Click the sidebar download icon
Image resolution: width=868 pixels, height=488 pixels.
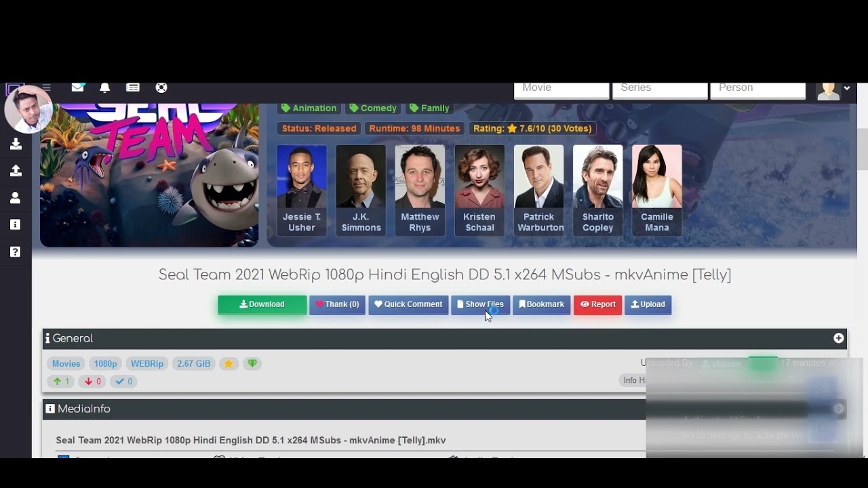[16, 144]
